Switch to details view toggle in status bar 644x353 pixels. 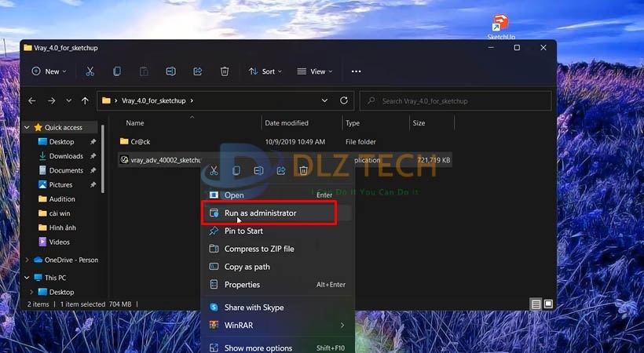click(536, 304)
